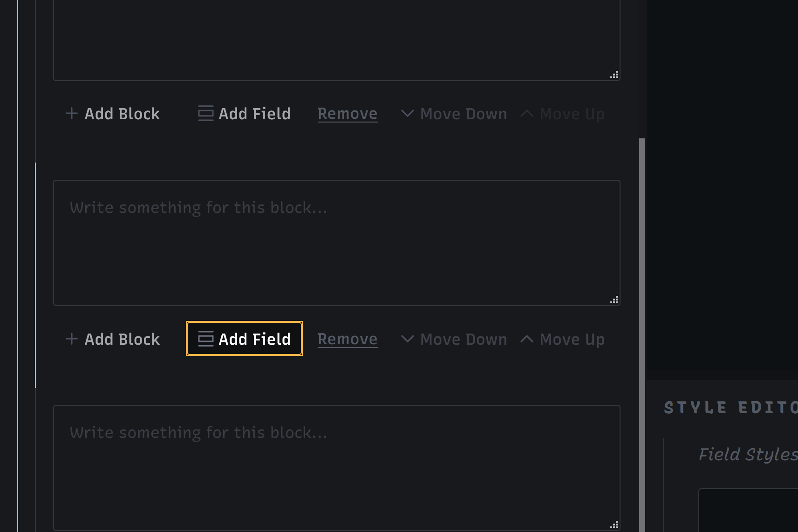Image resolution: width=798 pixels, height=532 pixels.
Task: Click the field icon in the highlighted Add Field button
Action: coord(205,339)
